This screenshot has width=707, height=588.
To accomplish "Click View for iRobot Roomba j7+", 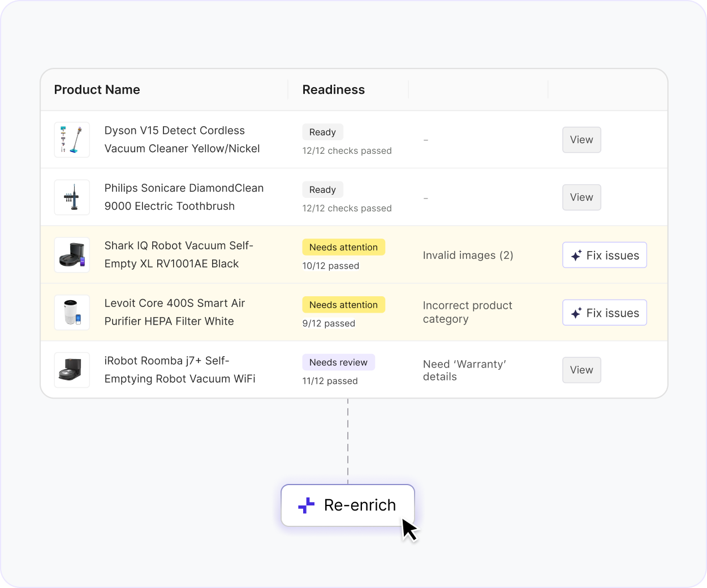I will coord(581,370).
